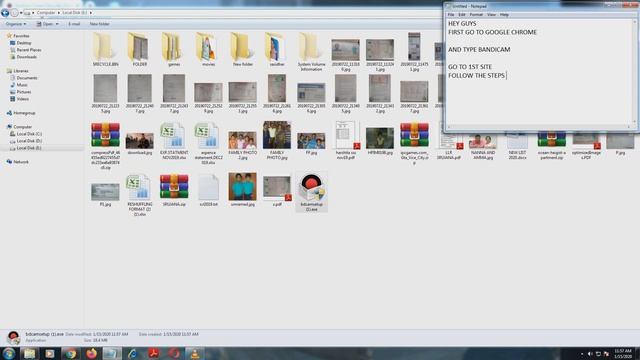Select the folder named FOLDER

(x=139, y=47)
